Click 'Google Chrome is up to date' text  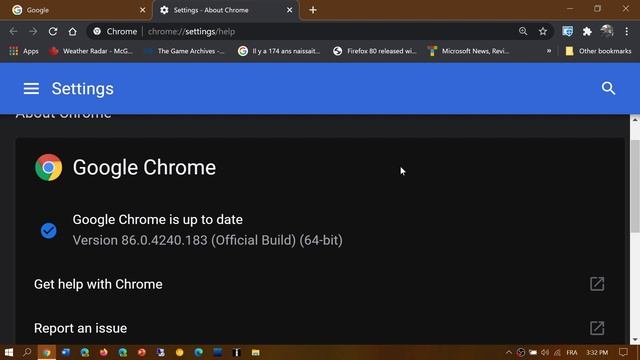tap(158, 220)
